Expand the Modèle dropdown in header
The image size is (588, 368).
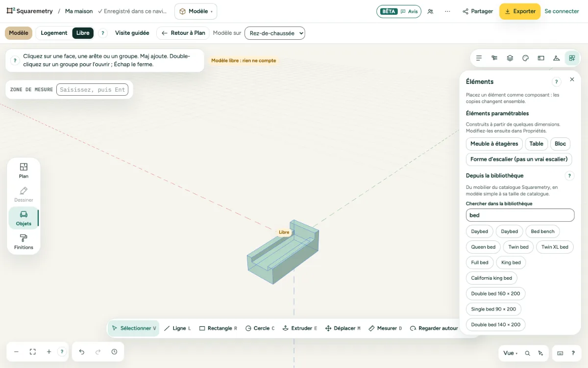point(196,11)
